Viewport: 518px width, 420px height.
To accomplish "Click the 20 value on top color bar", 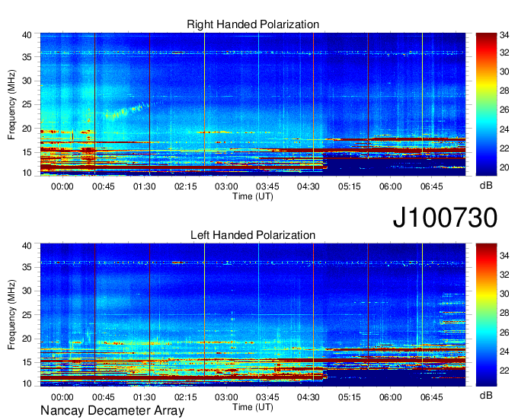I will [504, 167].
